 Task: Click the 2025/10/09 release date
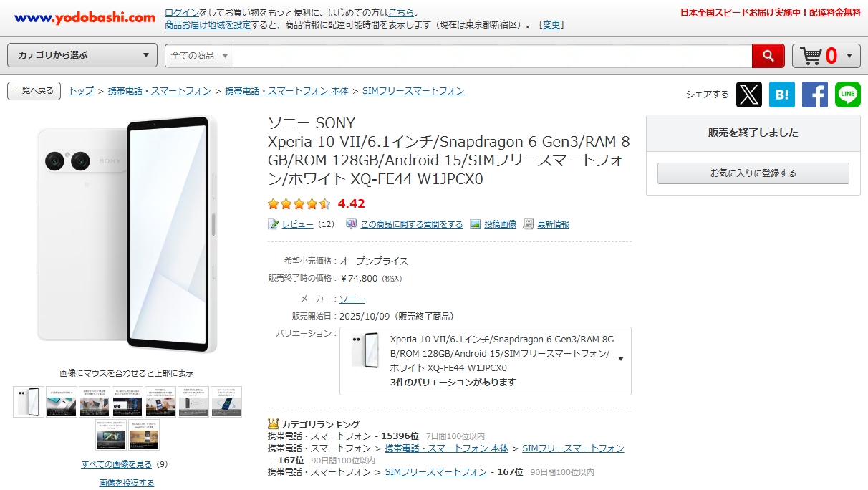click(366, 316)
